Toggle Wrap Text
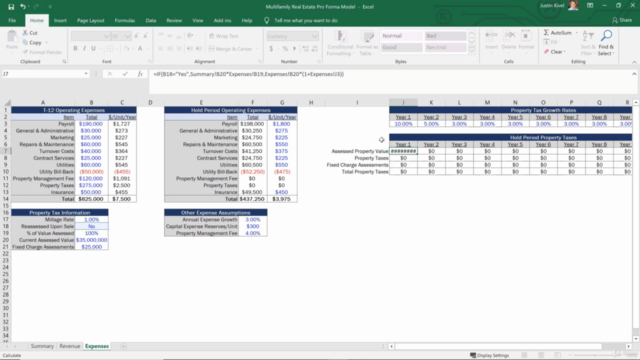The image size is (640, 360). point(224,36)
